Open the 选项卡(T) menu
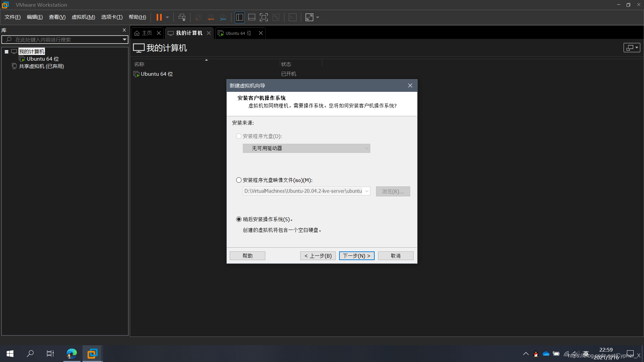This screenshot has width=644, height=362. 112,17
